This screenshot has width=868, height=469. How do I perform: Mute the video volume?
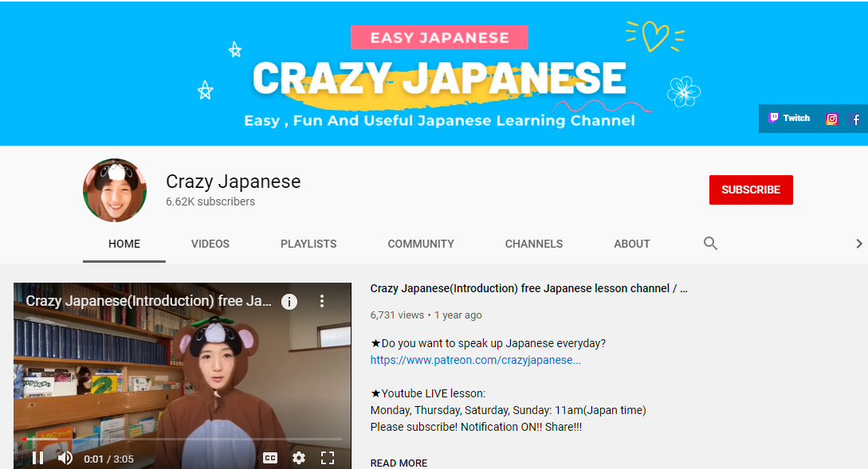[x=65, y=458]
